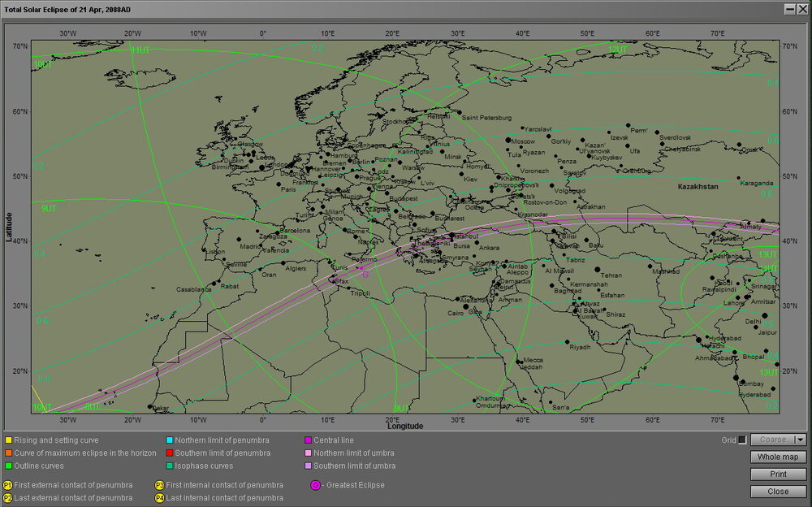The image size is (812, 507).
Task: Click the Northern limit of umbra swatch
Action: pos(309,453)
